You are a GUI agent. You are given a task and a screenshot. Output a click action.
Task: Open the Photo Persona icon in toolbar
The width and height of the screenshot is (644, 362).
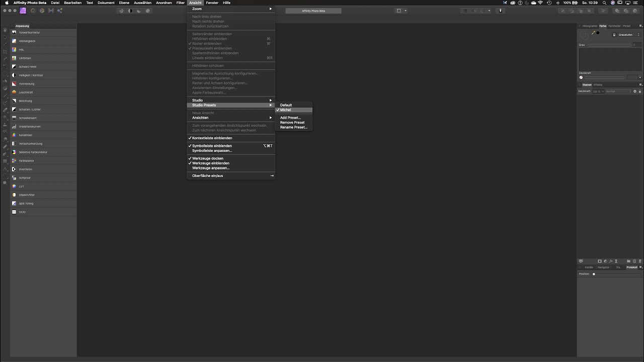[x=23, y=11]
